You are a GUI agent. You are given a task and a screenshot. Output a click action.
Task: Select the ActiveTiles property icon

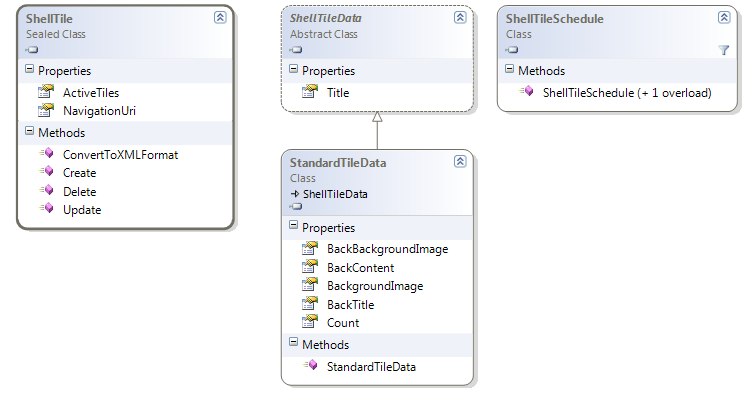pyautogui.click(x=46, y=92)
